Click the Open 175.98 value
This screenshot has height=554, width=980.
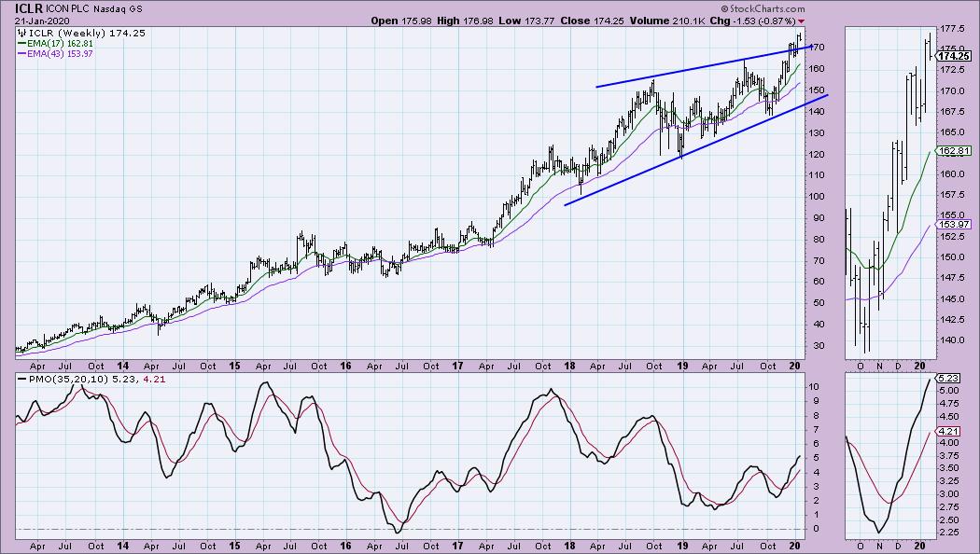click(401, 21)
